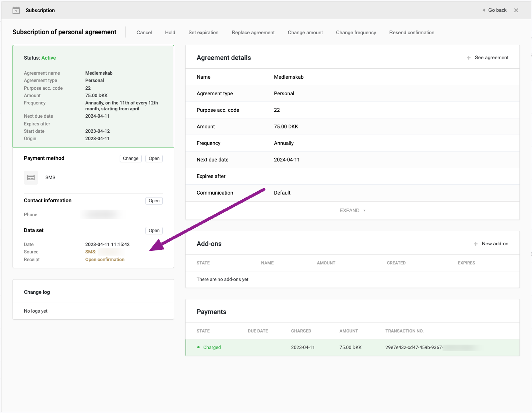Screen dimensions: 532x413
Task: Click the NAME column header in Add-ons
Action: [267, 263]
